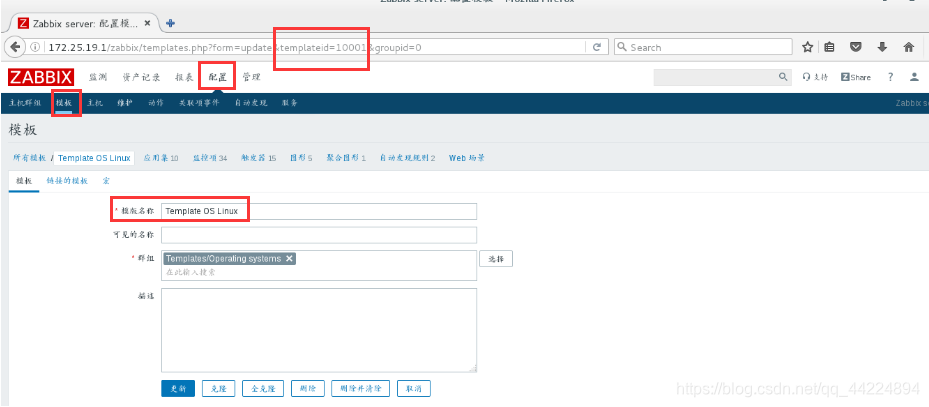This screenshot has width=929, height=407.
Task: Go to 动作 submenu item
Action: pyautogui.click(x=156, y=102)
